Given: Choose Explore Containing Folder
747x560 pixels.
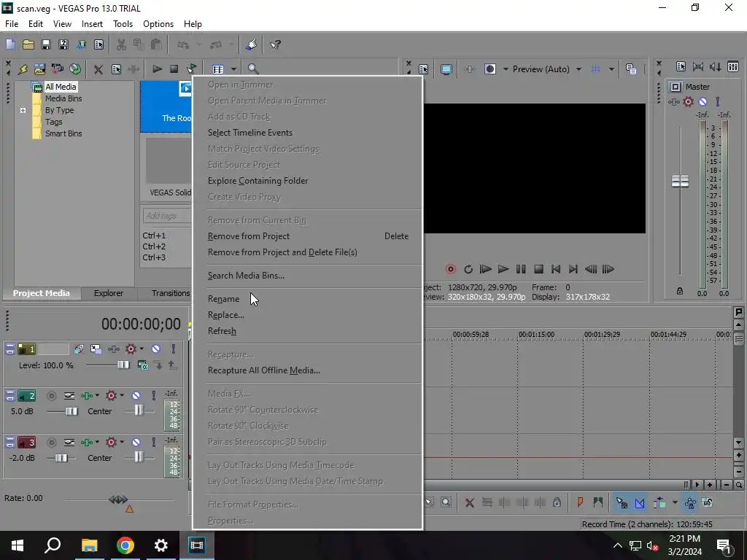Looking at the screenshot, I should tap(258, 181).
